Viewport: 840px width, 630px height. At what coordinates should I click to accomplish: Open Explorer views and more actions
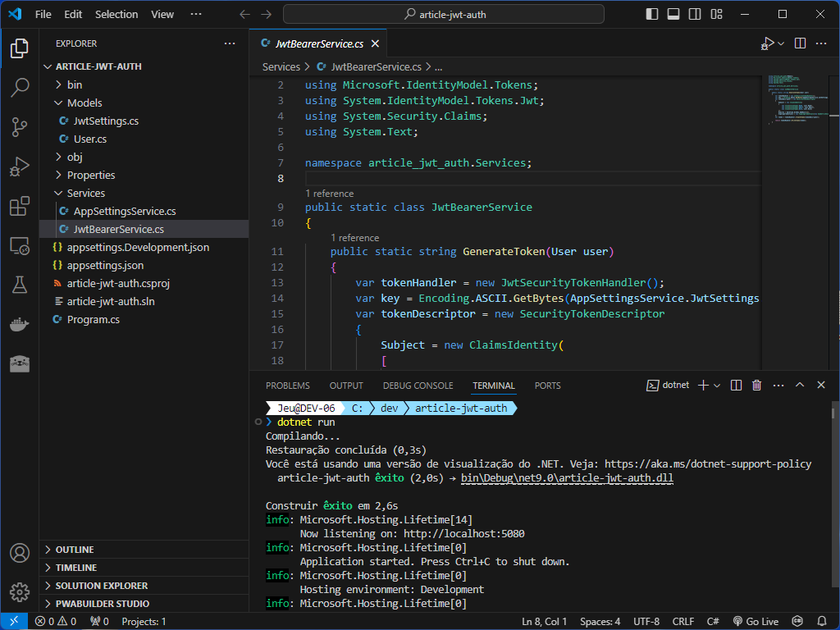tap(230, 43)
